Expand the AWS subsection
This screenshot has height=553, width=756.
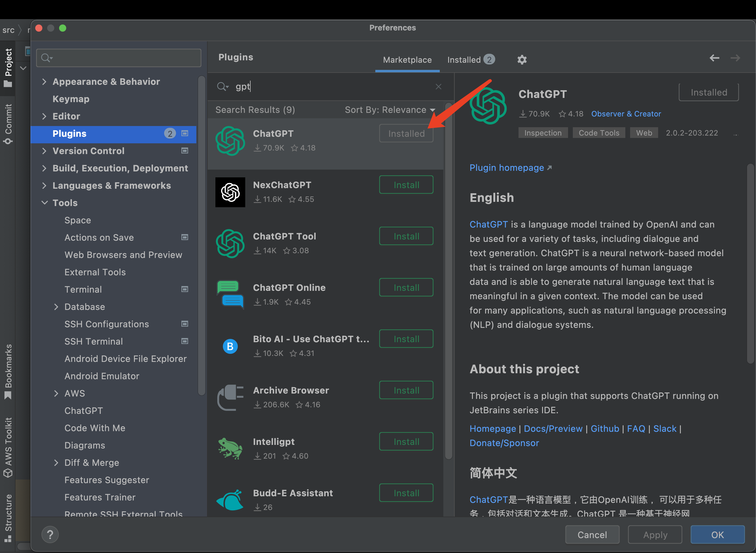pyautogui.click(x=56, y=393)
